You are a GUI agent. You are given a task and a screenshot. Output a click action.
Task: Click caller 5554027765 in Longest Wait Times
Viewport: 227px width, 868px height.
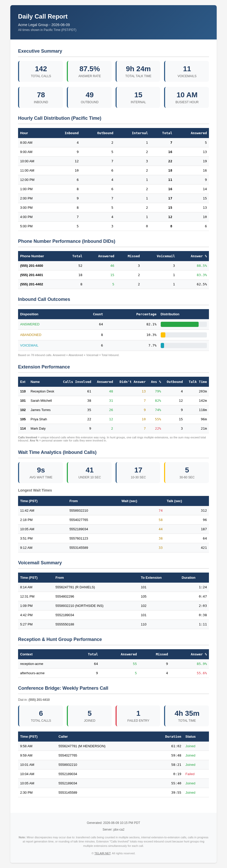click(78, 520)
